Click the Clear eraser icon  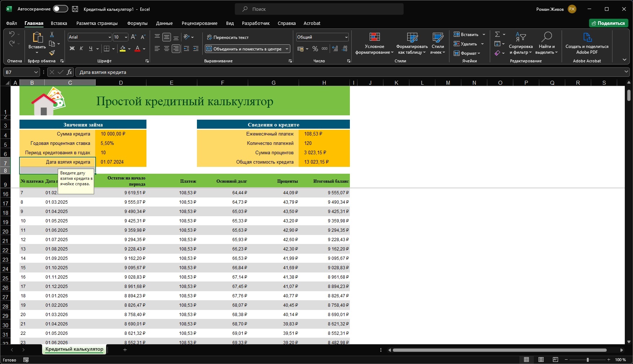(497, 53)
